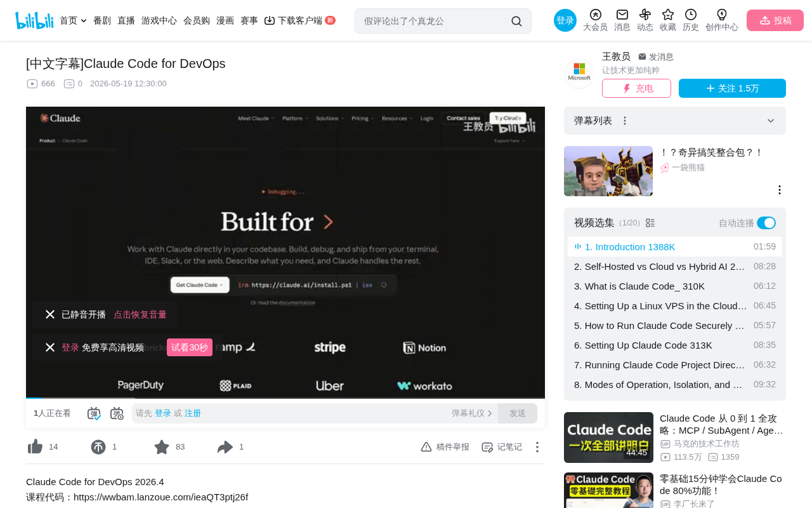
Task: Open the bilibili logo home link
Action: 34,20
